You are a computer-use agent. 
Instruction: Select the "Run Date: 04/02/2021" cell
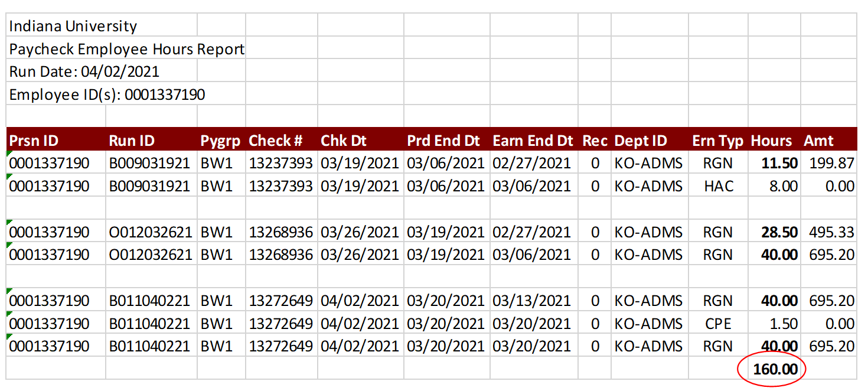click(84, 72)
